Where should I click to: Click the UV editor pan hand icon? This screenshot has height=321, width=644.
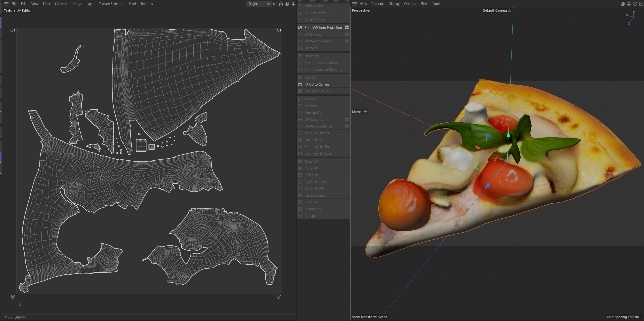pos(287,4)
